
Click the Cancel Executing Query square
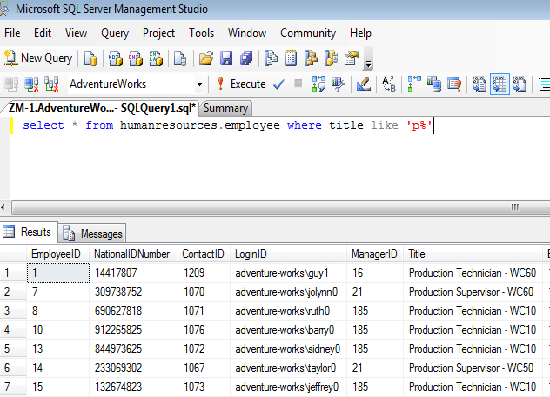[x=298, y=83]
